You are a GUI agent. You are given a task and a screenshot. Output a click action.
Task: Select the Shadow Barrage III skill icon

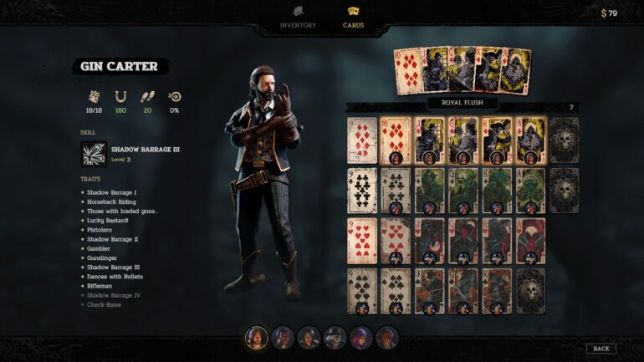94,155
